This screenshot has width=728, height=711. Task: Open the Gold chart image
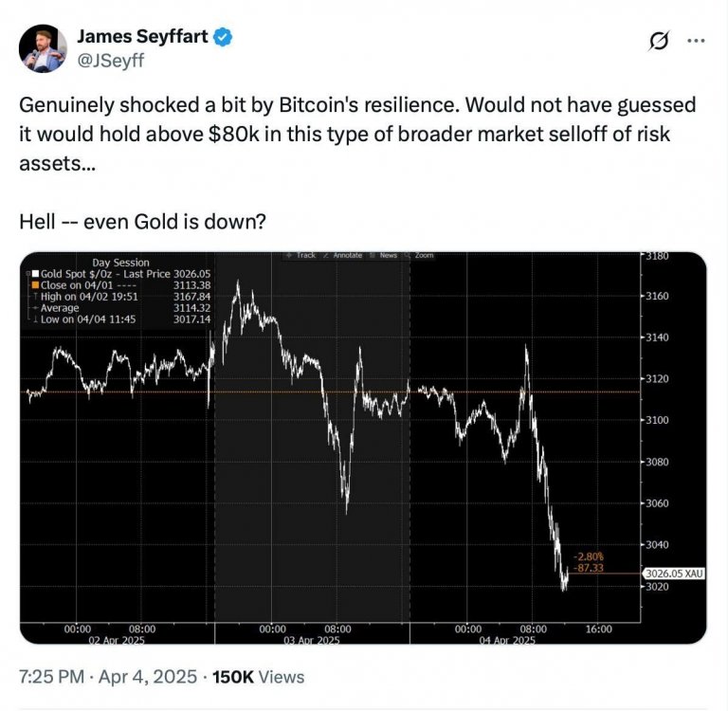[363, 447]
